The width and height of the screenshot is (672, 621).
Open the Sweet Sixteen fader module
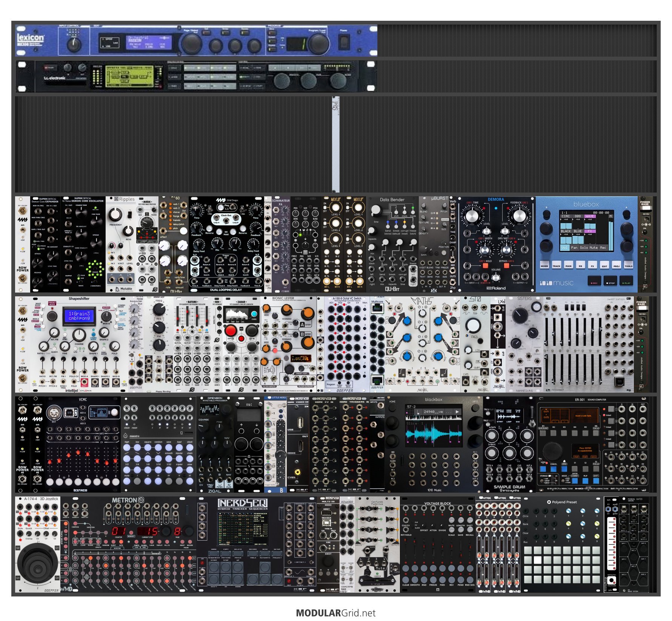(589, 344)
